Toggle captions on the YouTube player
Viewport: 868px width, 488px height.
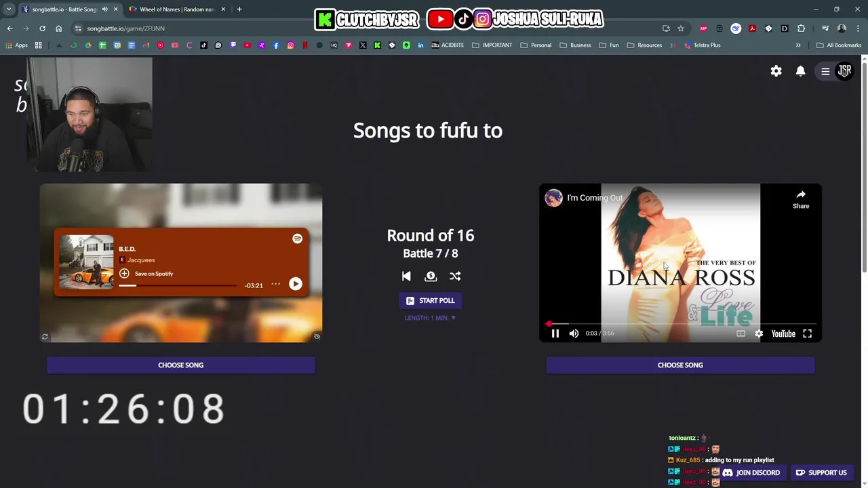point(741,333)
